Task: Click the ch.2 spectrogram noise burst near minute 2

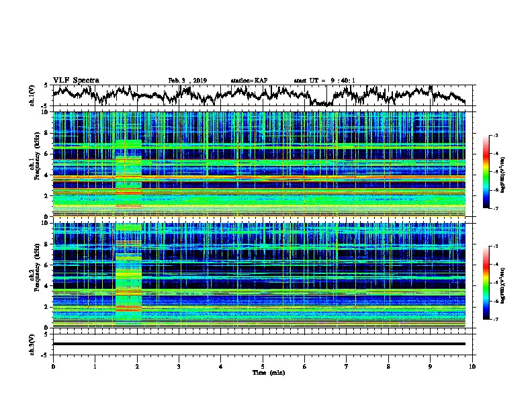Action: tap(128, 273)
